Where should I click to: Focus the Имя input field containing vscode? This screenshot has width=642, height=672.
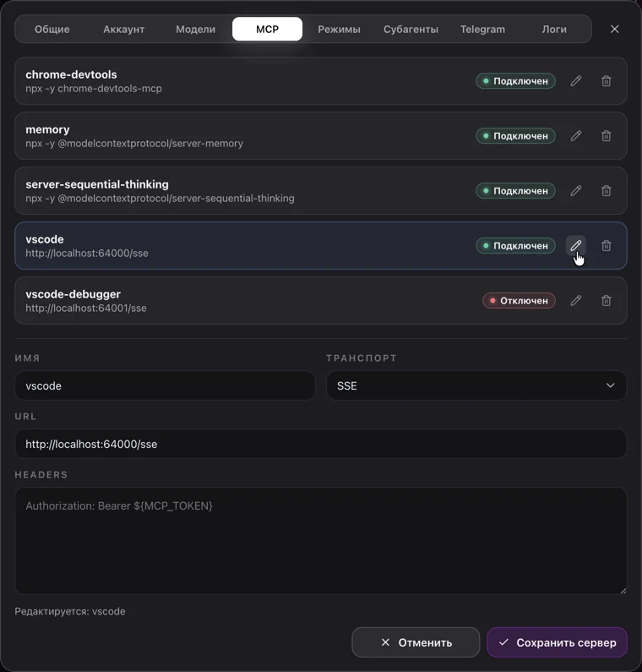pyautogui.click(x=165, y=385)
